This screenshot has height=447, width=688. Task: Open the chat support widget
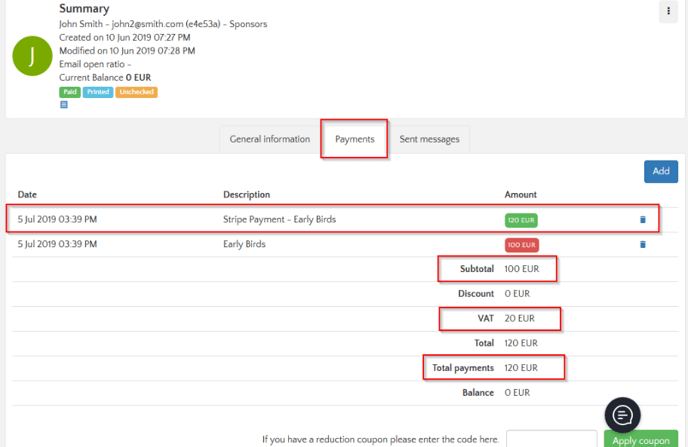622,414
